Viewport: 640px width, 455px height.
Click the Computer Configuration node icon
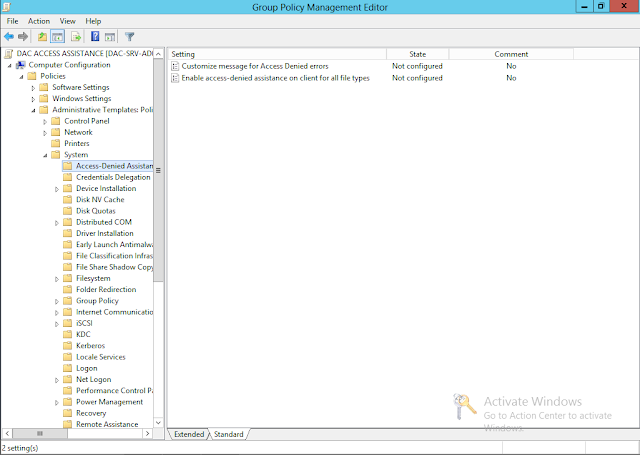point(20,65)
